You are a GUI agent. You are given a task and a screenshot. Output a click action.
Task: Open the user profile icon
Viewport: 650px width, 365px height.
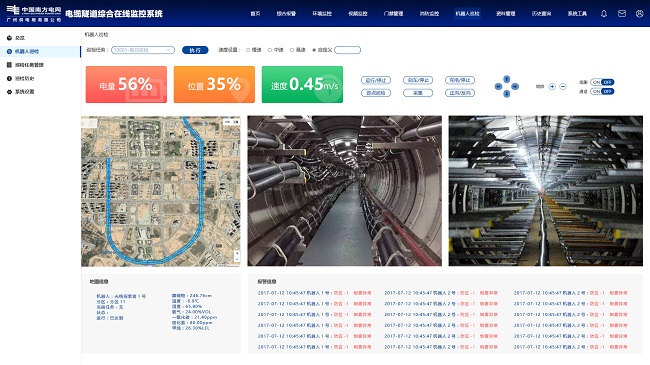point(640,14)
